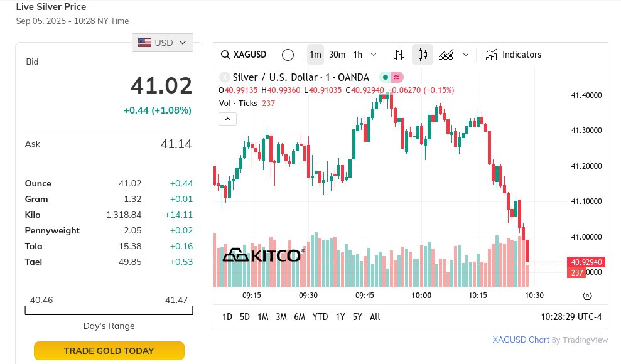Click the bid price 41.02
Image resolution: width=621 pixels, height=364 pixels.
coord(161,85)
